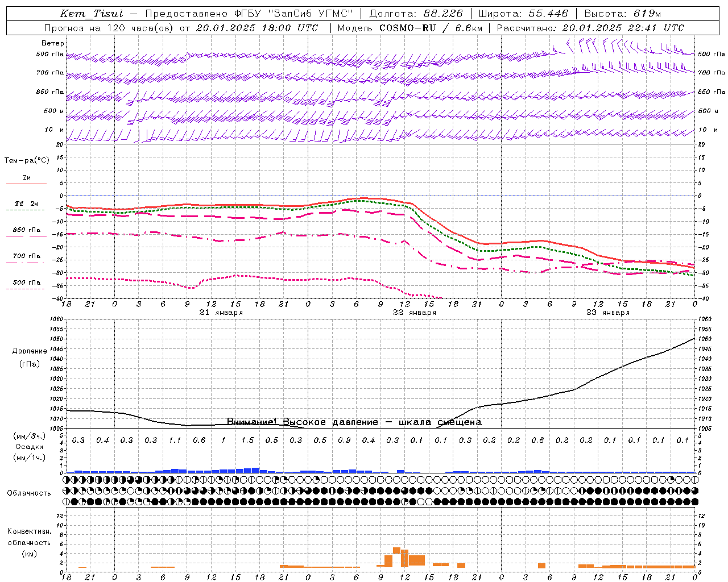The height and width of the screenshot is (582, 728).
Task: Click the 'Облачность' cloud cover label
Action: pyautogui.click(x=29, y=493)
